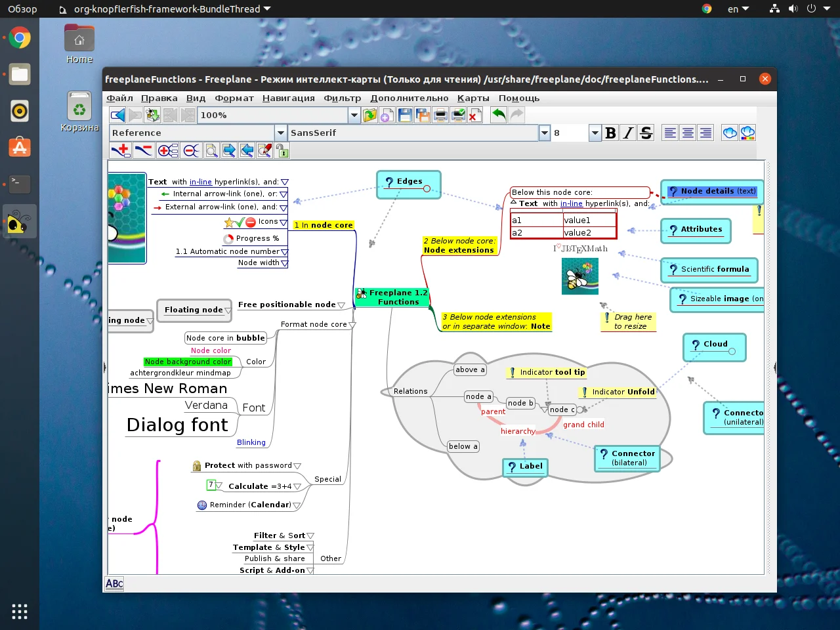Screen dimensions: 840x630
Task: Add a cloud to the selected node
Action: coord(730,133)
